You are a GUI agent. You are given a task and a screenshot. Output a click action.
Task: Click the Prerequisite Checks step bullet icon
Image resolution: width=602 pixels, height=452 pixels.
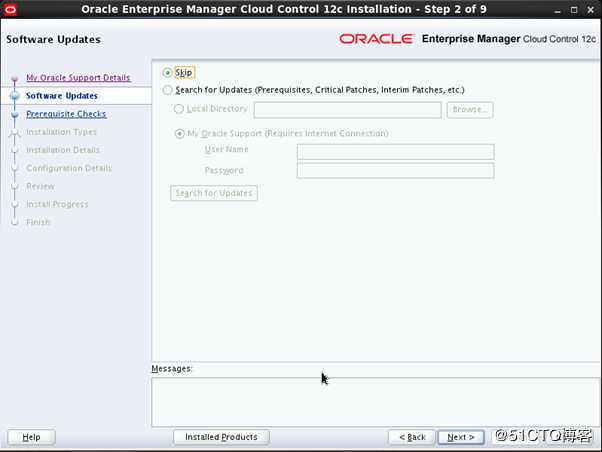pos(15,114)
